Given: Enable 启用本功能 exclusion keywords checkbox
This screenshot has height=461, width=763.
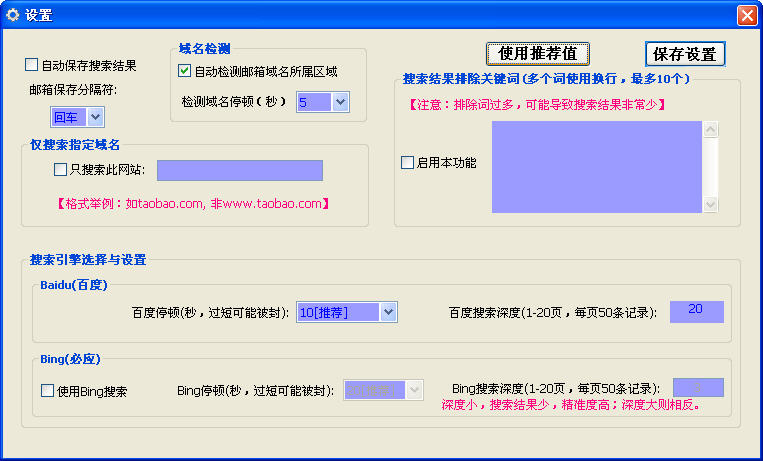Looking at the screenshot, I should 407,162.
